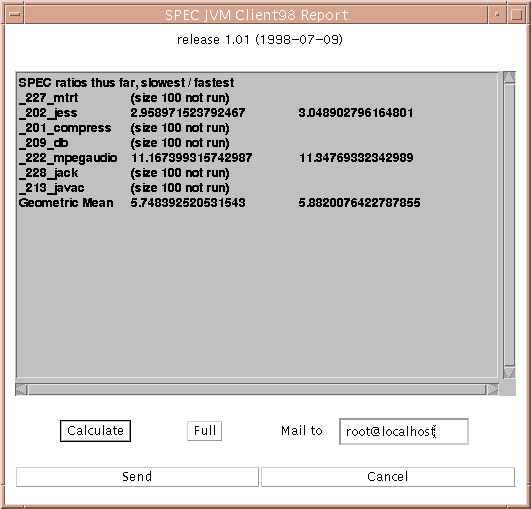Click the SPEC JVM Client98 Report title bar
Screen dimensions: 531x509
coord(256,15)
